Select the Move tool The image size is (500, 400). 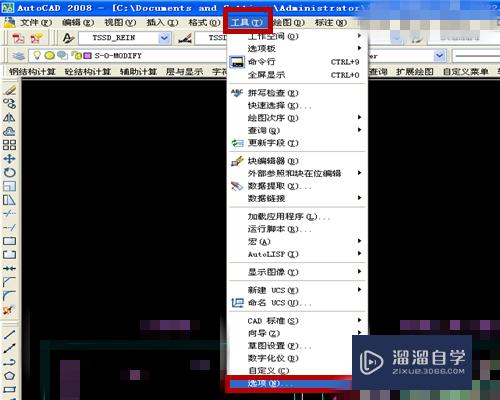9,158
